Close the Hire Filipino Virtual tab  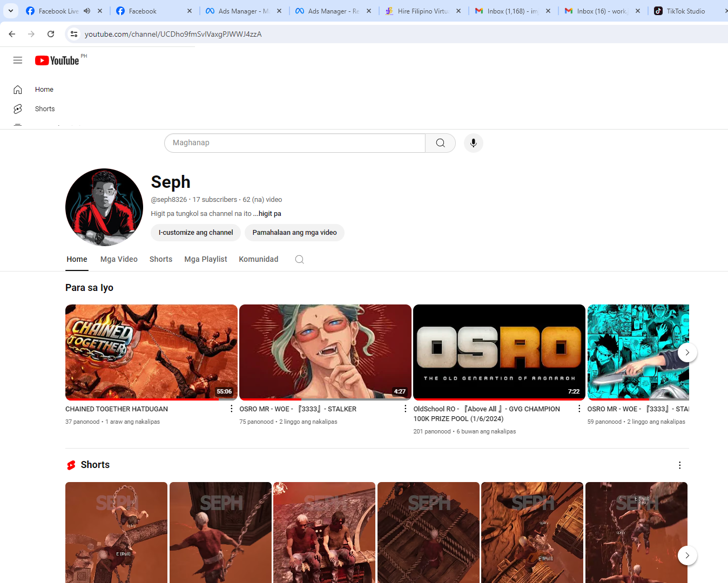[x=459, y=11]
